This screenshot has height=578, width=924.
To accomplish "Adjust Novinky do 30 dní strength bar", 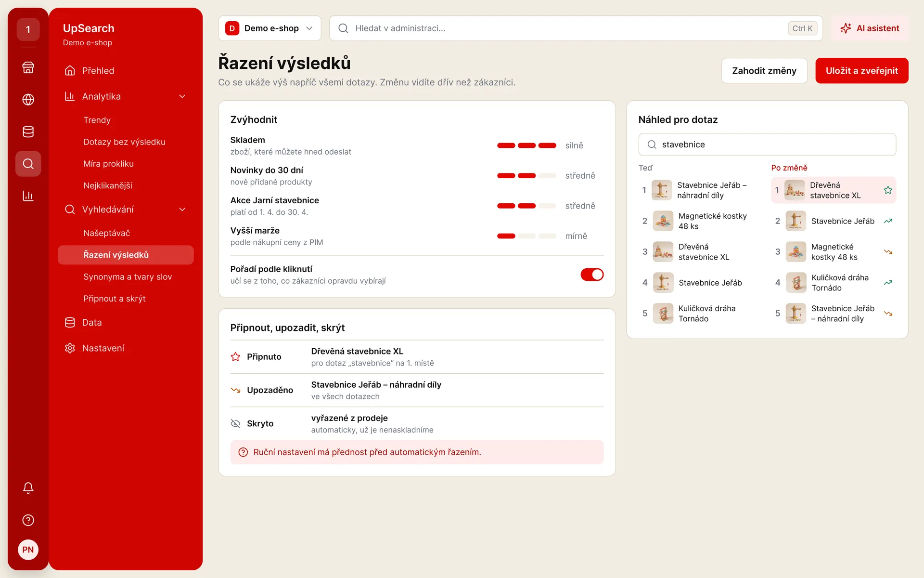I will pos(526,176).
